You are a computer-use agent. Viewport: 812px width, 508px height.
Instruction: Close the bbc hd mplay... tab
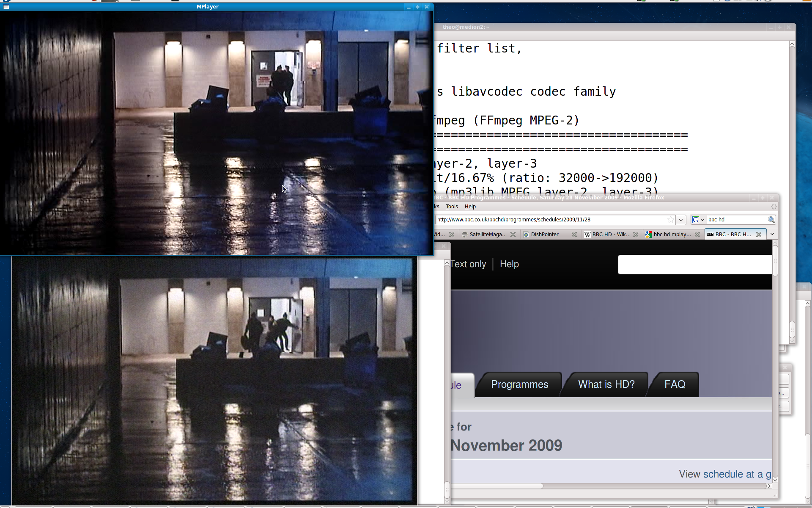tap(697, 235)
